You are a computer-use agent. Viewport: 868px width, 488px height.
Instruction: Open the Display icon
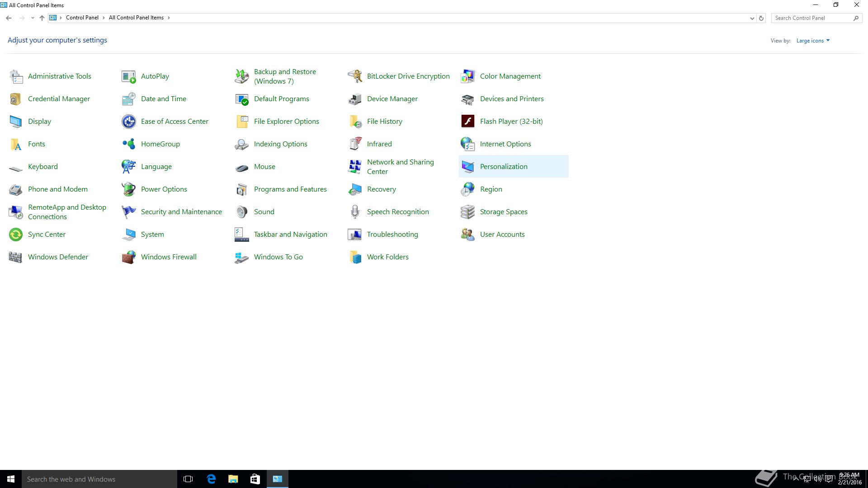click(16, 122)
